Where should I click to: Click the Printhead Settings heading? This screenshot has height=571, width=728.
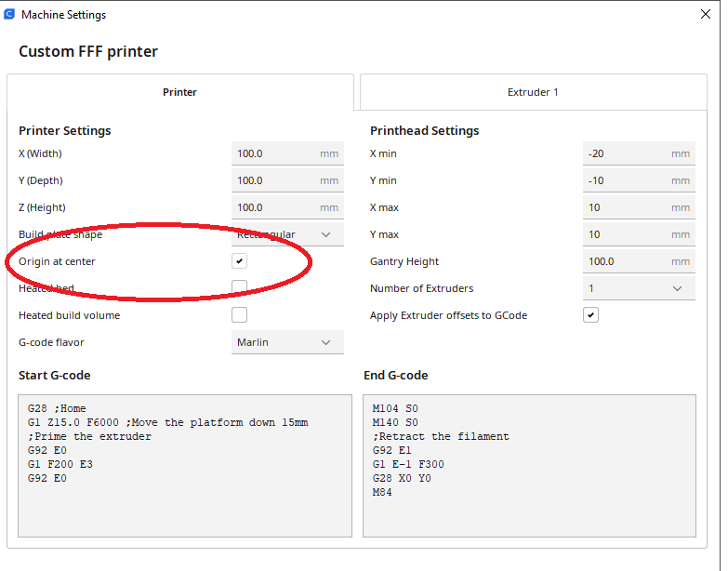424,131
